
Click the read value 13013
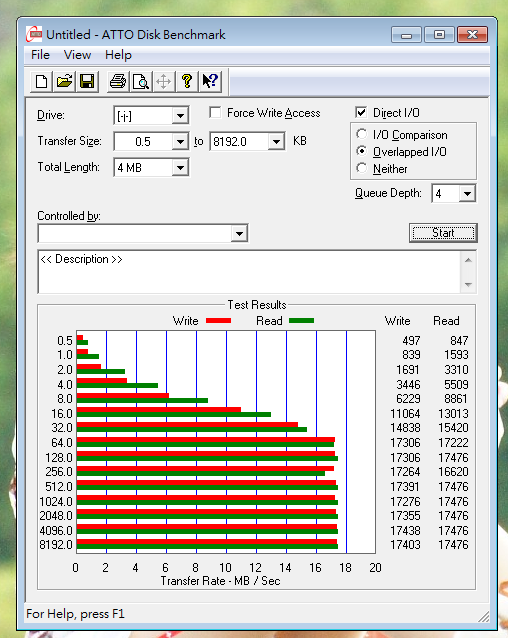click(453, 413)
